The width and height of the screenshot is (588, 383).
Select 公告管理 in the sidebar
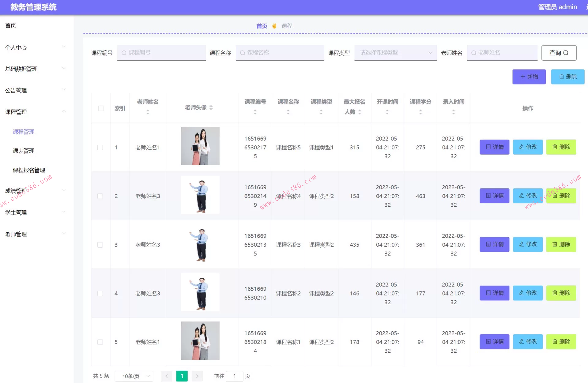(16, 90)
